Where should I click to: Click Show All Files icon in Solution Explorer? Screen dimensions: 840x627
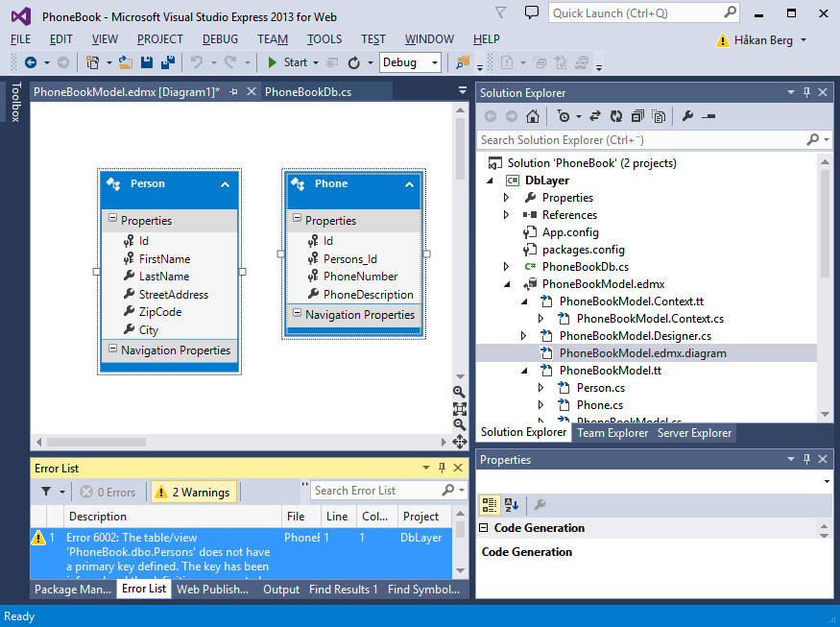659,116
